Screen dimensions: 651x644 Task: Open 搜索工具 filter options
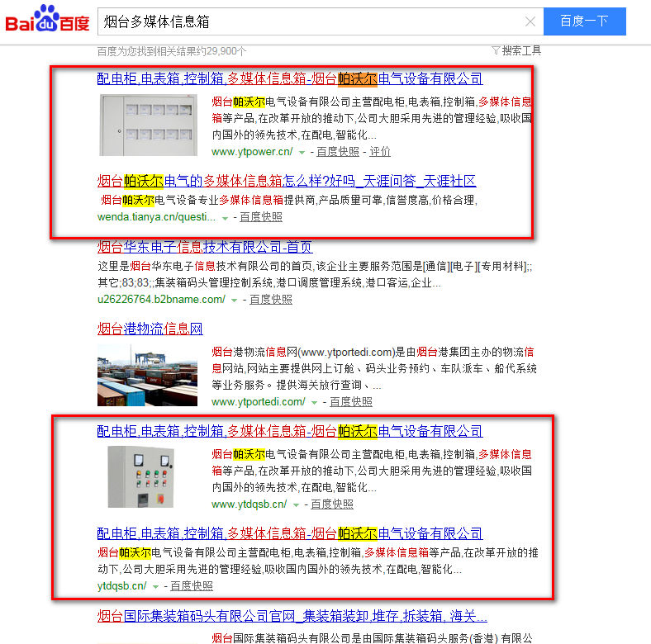click(x=516, y=50)
